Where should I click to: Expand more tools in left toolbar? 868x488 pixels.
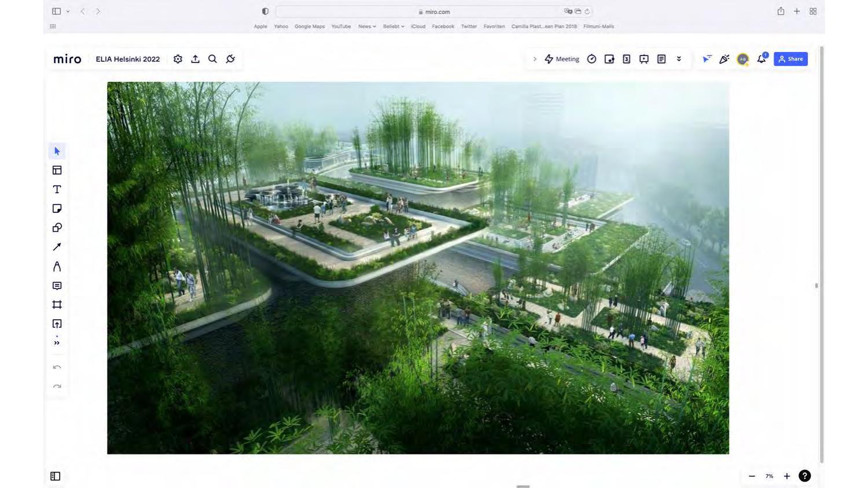(57, 343)
